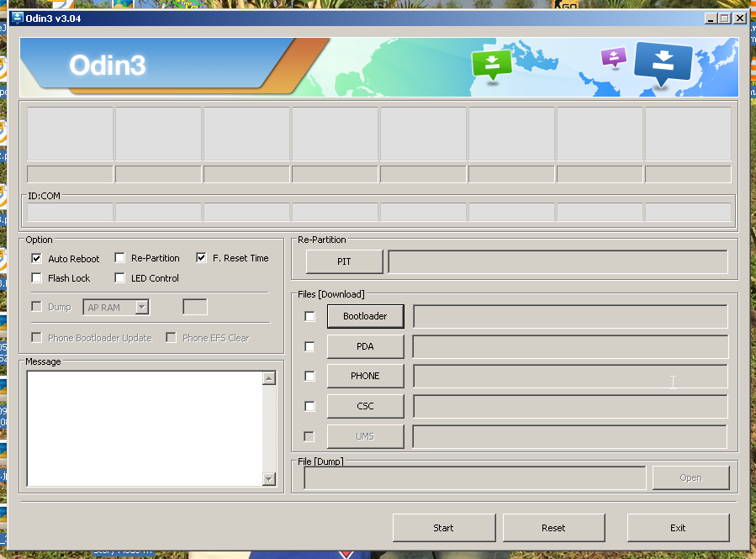Tick the CSC file checkbox
This screenshot has width=756, height=559.
click(309, 406)
